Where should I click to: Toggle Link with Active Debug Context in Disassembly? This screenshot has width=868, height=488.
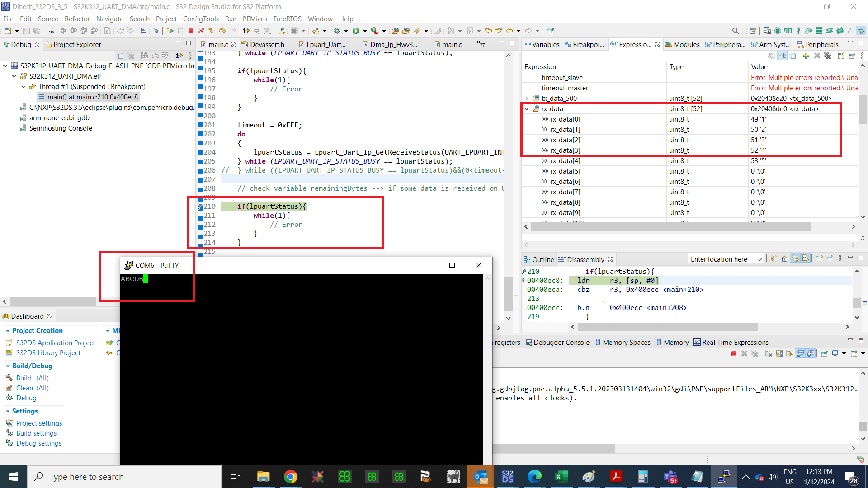795,259
